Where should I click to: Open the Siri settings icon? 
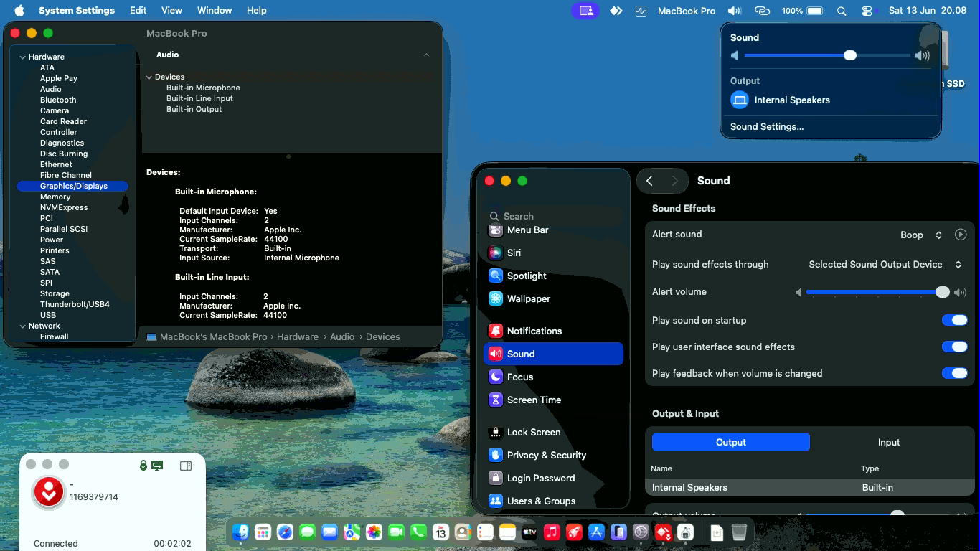pyautogui.click(x=495, y=253)
